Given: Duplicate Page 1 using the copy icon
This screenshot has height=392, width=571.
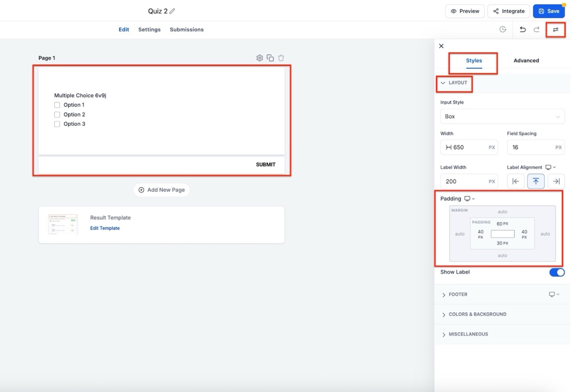Looking at the screenshot, I should tap(270, 58).
